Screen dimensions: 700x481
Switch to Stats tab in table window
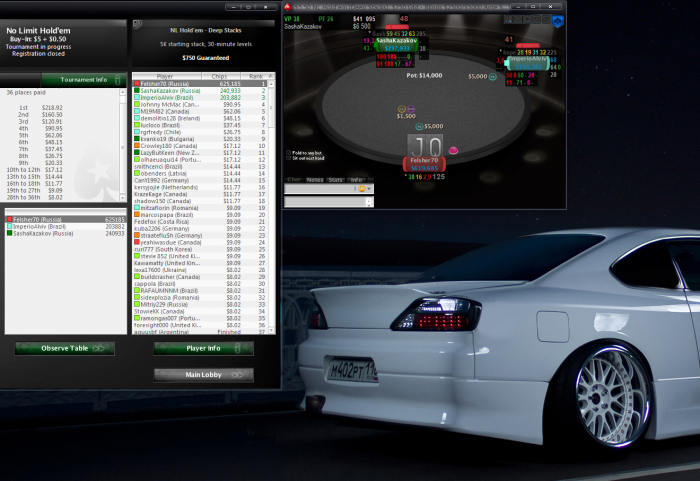pos(335,180)
